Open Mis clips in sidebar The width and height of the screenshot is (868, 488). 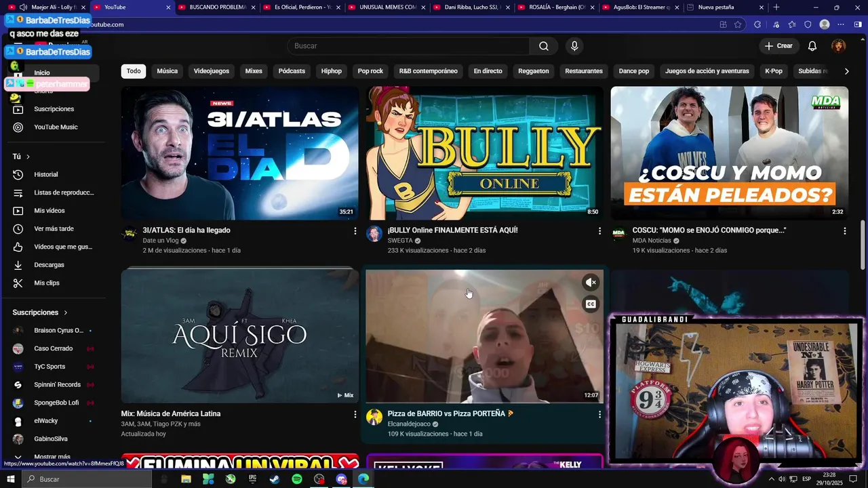coord(54,283)
